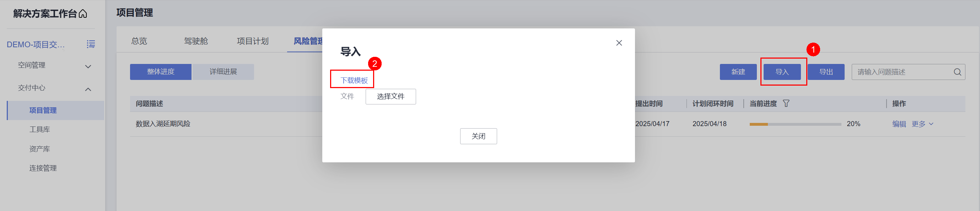This screenshot has height=211, width=980.
Task: Switch to the 驾驶舱 tab
Action: [196, 41]
